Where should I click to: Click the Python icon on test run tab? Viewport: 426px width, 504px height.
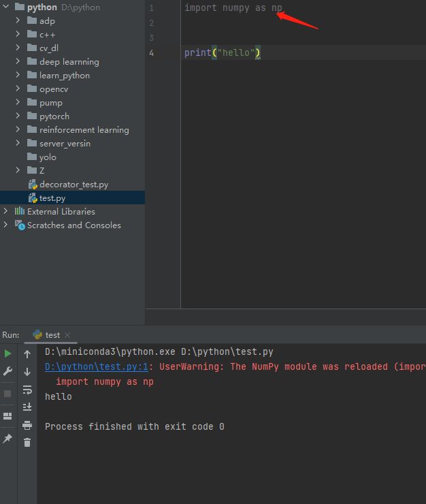click(x=37, y=334)
